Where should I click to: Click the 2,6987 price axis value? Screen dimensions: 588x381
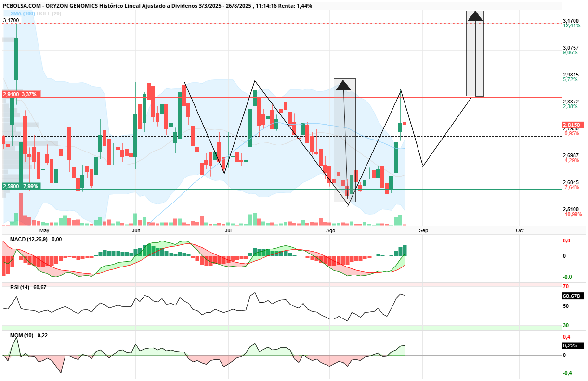[570, 155]
